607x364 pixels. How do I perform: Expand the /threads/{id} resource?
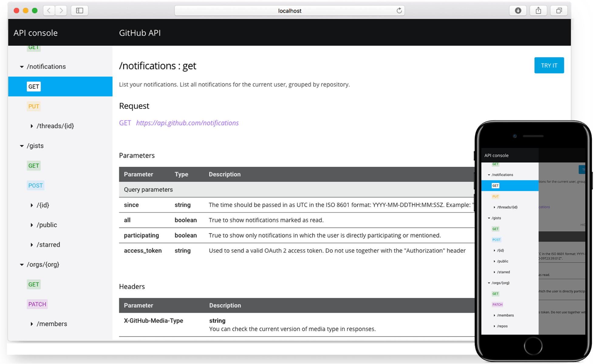point(32,126)
